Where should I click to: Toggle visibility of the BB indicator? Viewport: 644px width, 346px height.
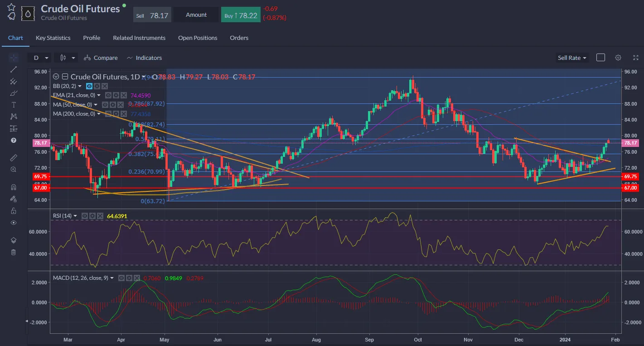coord(89,86)
